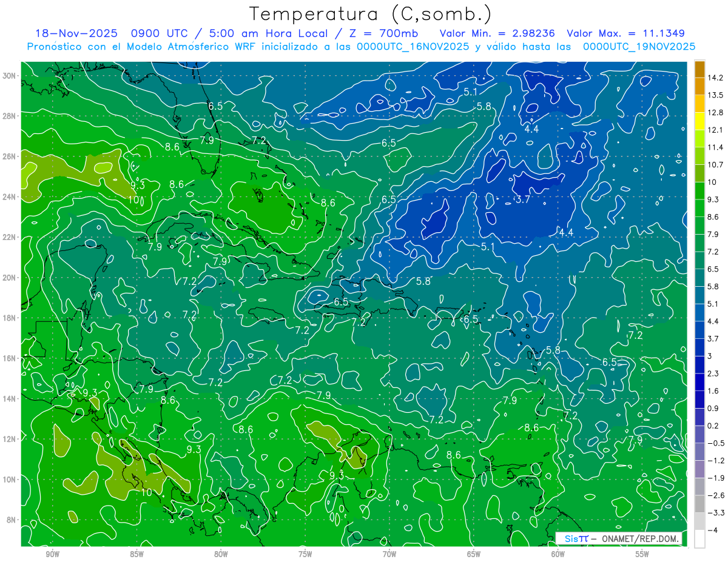The width and height of the screenshot is (728, 562).
Task: Click the 60W longitude axis label
Action: pyautogui.click(x=558, y=554)
